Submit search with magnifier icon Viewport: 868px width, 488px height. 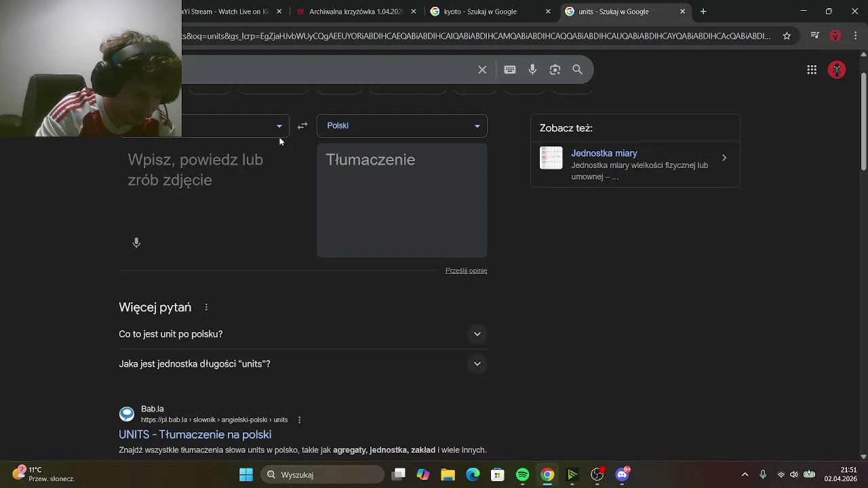(x=578, y=69)
